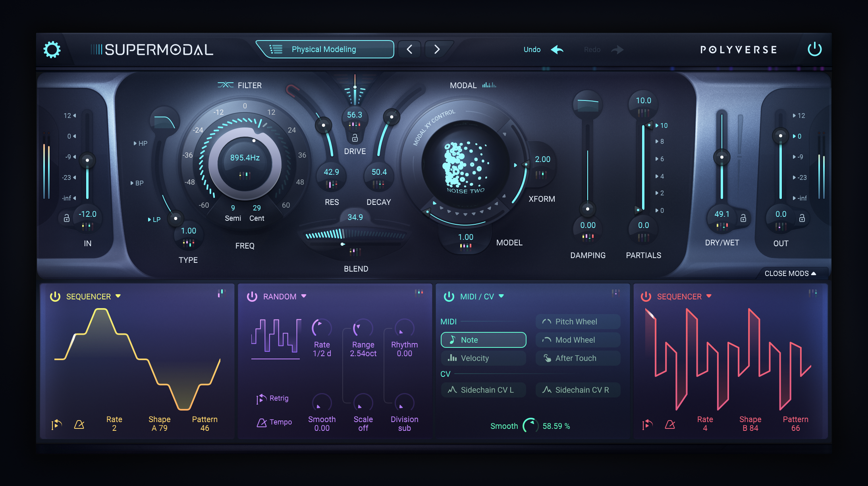The width and height of the screenshot is (868, 486).
Task: Click the OUT gain slider handle
Action: pos(781,136)
